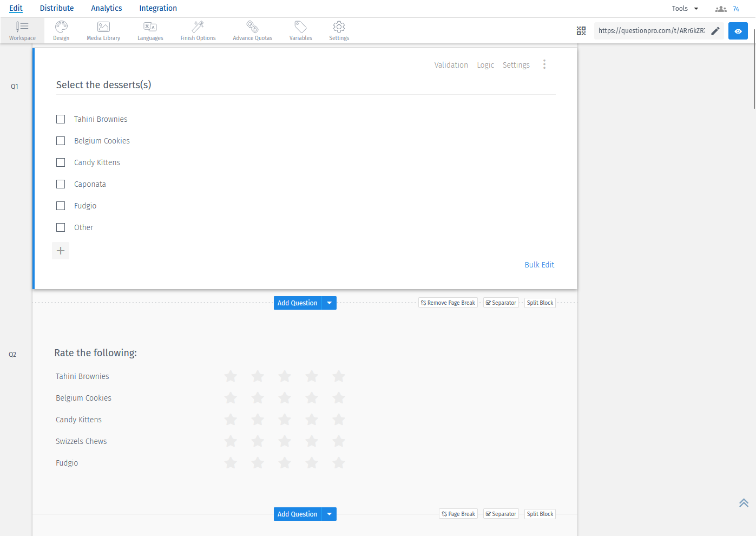Open Advance Quotas

[252, 30]
